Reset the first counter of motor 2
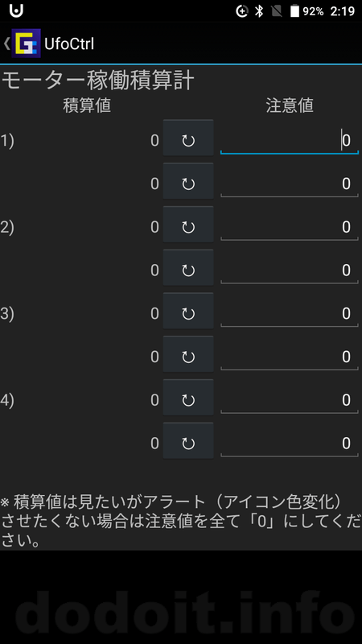Viewport: 362px width, 644px height. click(x=188, y=225)
